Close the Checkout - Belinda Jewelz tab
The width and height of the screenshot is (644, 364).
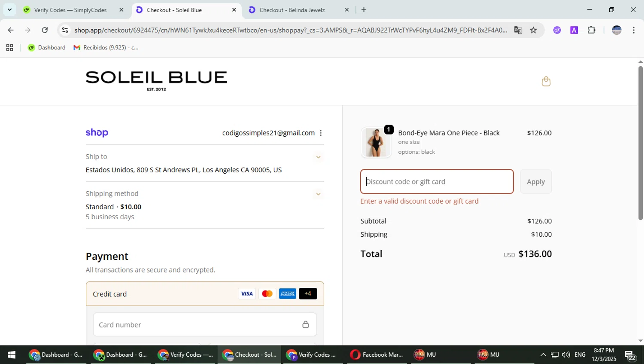click(347, 10)
